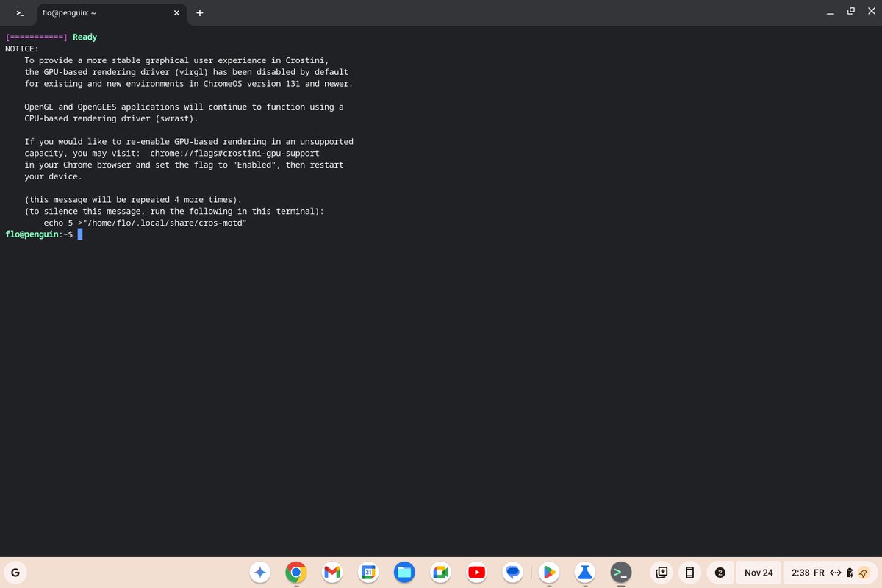Viewport: 882px width, 588px height.
Task: Open Google Calendar from the shelf
Action: pos(368,573)
